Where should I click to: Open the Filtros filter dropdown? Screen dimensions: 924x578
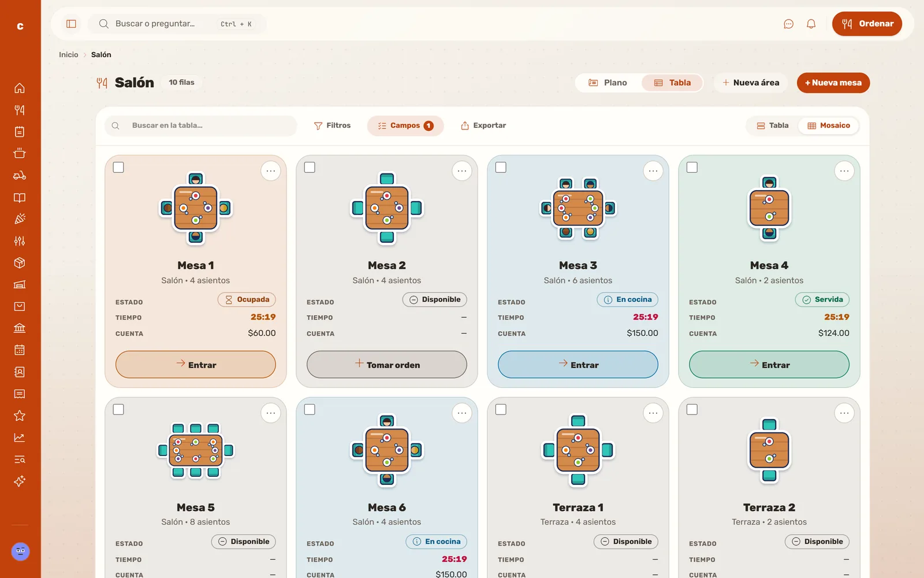(332, 125)
